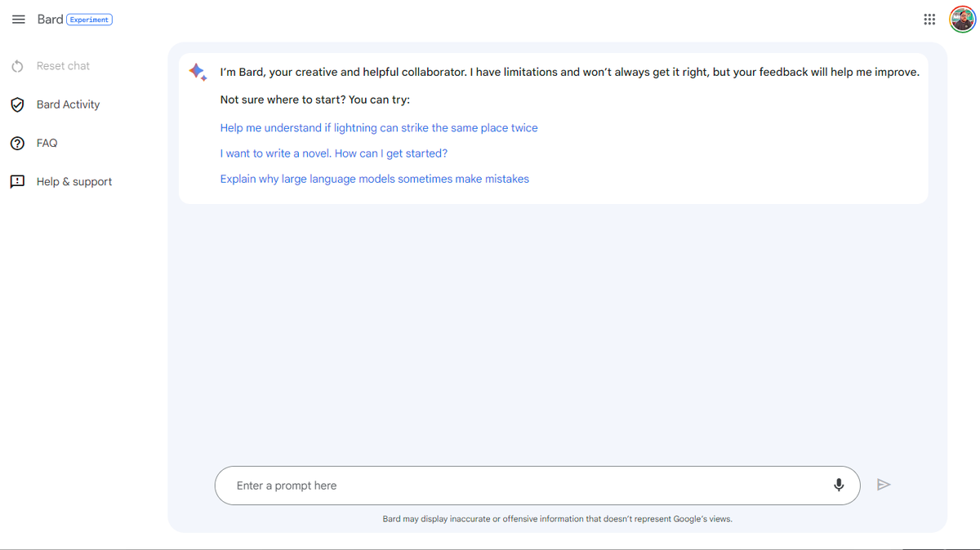
Task: Open the Help & support sidebar label
Action: point(74,181)
